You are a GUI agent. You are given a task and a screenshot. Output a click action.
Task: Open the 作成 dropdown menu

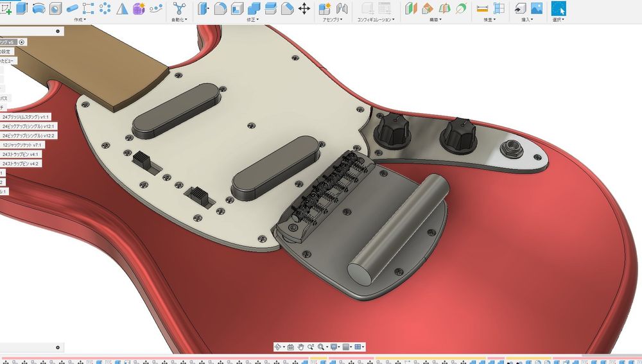[80, 20]
